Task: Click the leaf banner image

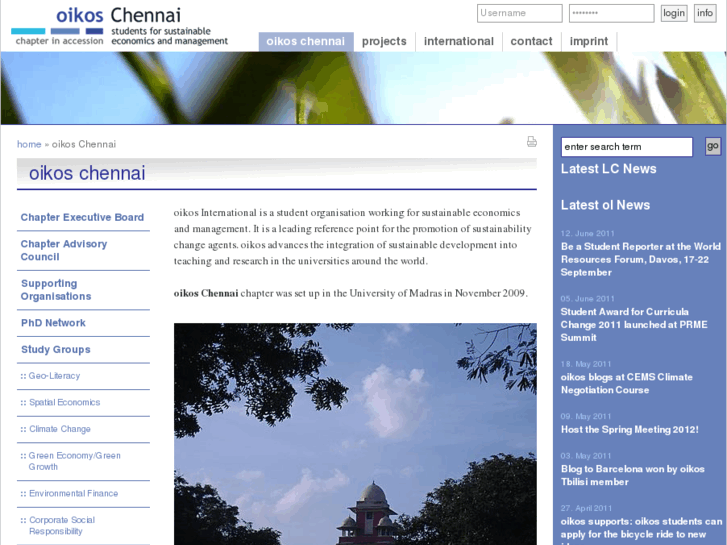Action: pos(363,88)
